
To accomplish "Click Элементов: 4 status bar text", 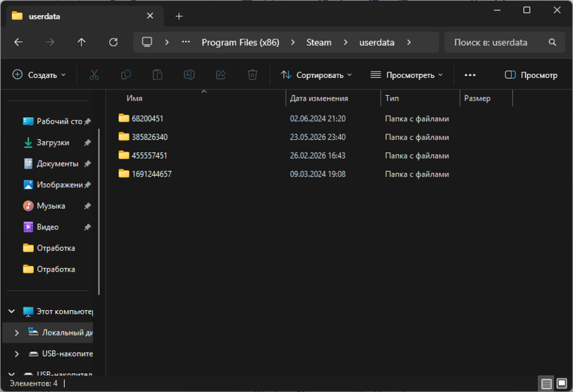I will tap(33, 383).
